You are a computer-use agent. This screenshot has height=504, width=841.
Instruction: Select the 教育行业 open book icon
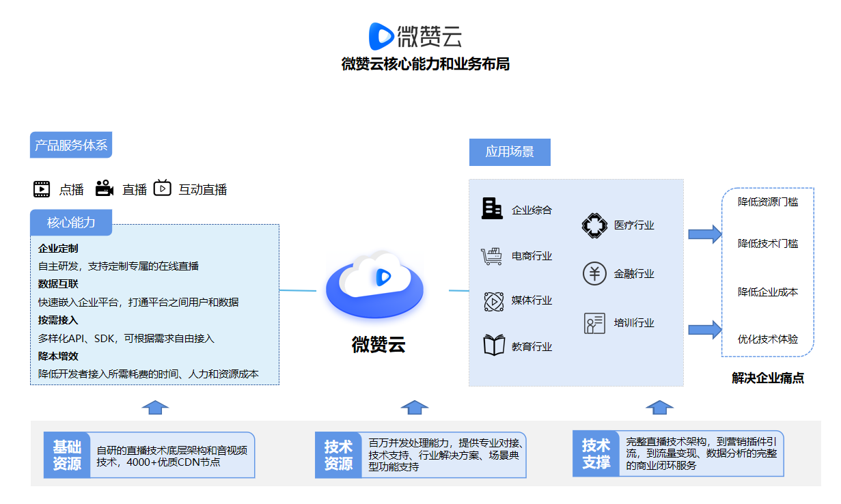[494, 345]
